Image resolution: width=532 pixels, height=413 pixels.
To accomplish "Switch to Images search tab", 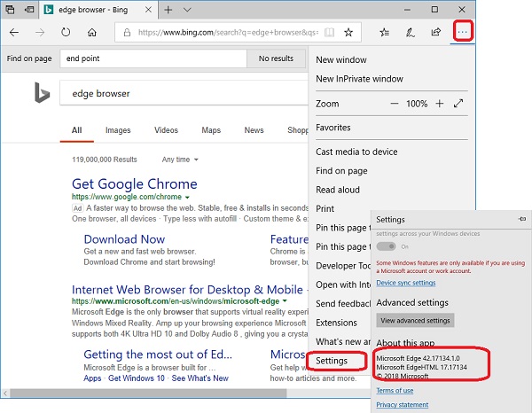I will (x=118, y=130).
